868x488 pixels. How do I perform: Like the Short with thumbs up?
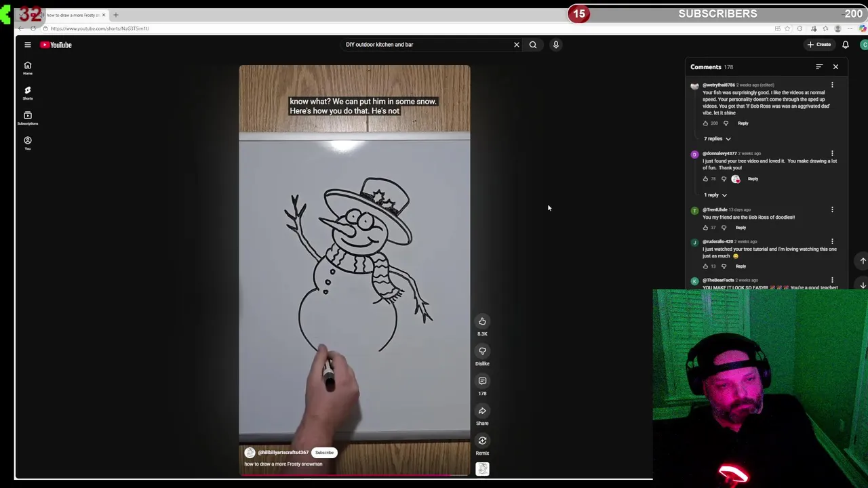pos(482,321)
